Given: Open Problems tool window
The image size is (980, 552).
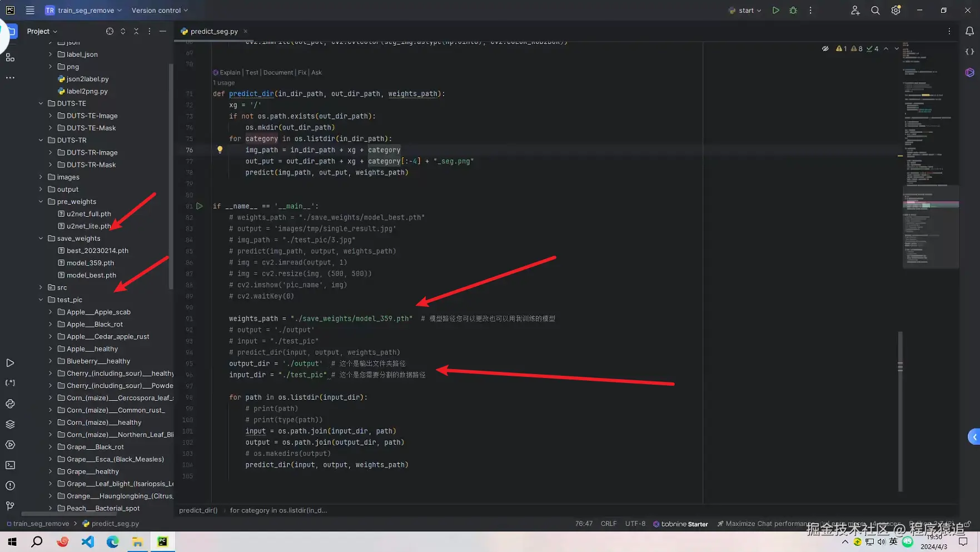Looking at the screenshot, I should click(10, 485).
